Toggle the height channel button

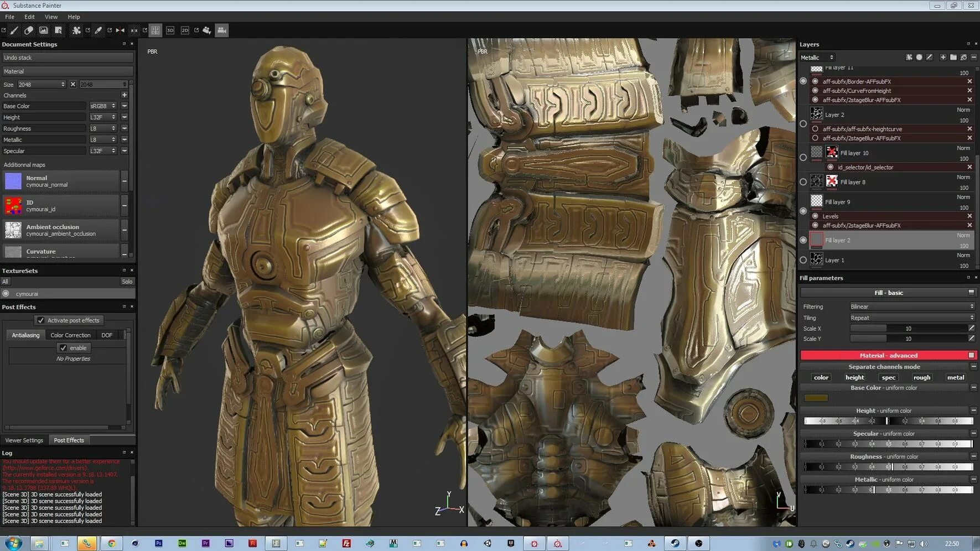point(855,378)
